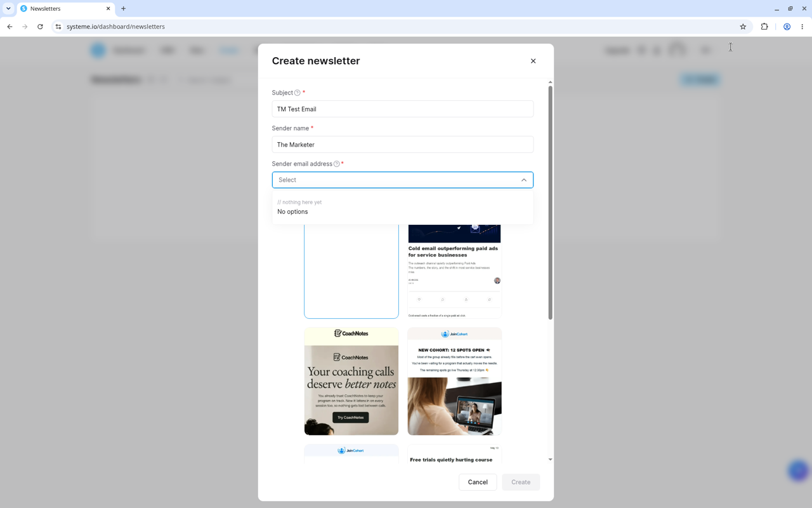Click the Sender email address help icon
This screenshot has width=812, height=508.
click(336, 164)
